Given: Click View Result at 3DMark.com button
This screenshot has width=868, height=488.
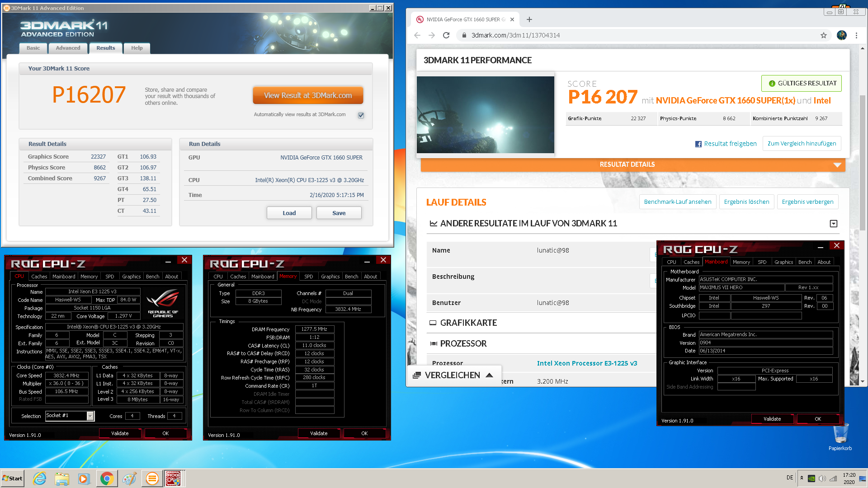Looking at the screenshot, I should (308, 95).
